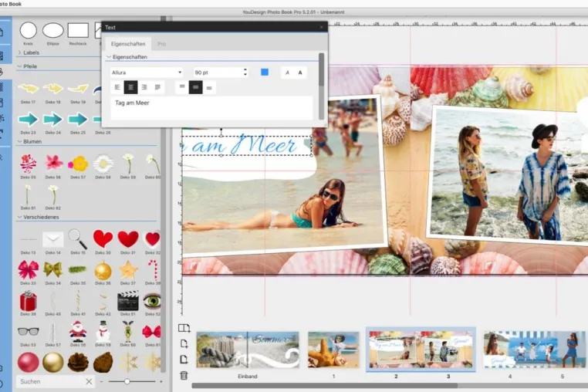Select the Rechteck rectangle shape
588x392 pixels.
pyautogui.click(x=78, y=30)
